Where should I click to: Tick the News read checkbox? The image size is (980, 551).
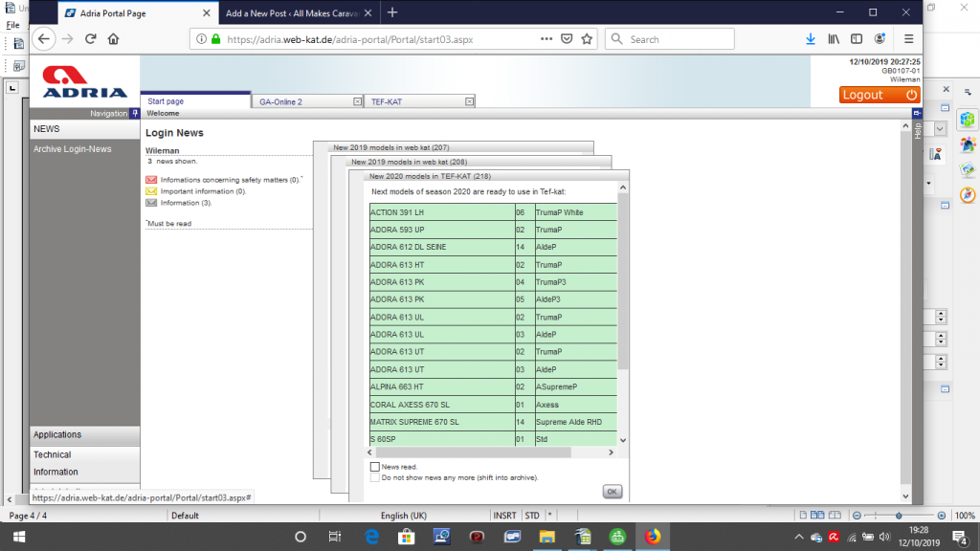click(x=375, y=467)
